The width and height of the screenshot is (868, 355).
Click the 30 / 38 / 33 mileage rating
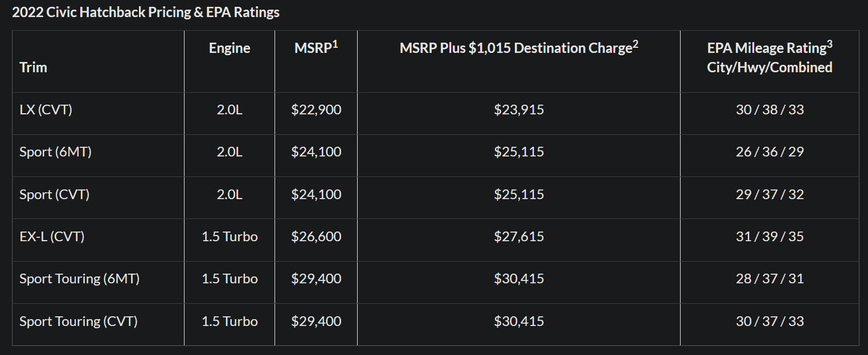tap(769, 110)
